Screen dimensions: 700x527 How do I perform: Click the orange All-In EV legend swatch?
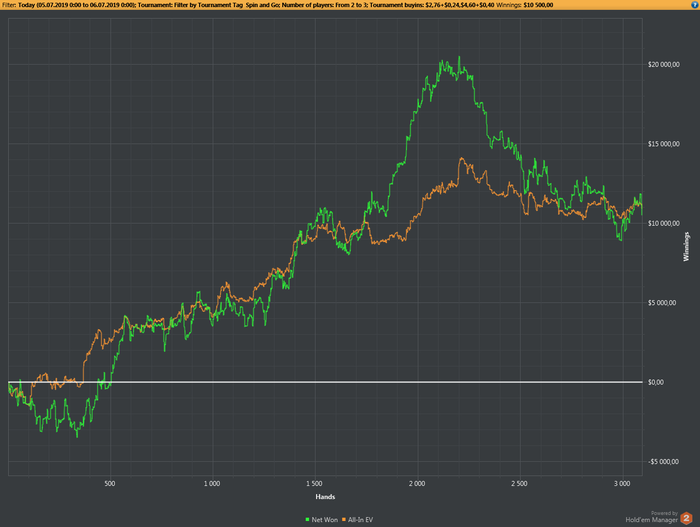tap(344, 519)
